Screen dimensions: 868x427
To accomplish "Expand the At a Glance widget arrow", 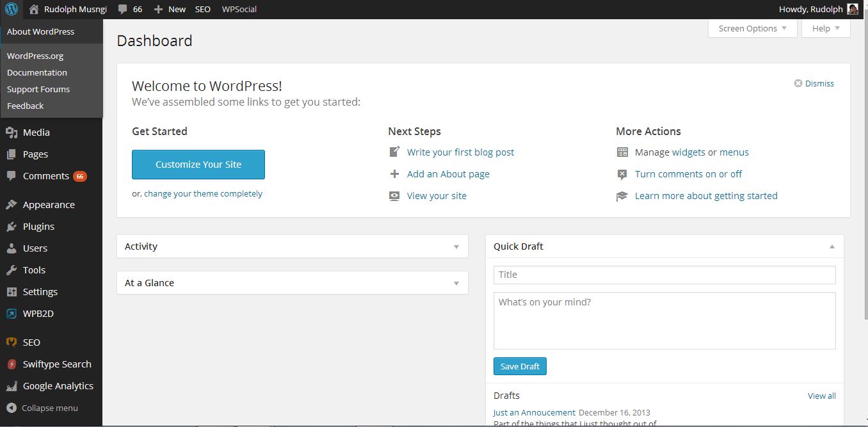I will tap(456, 283).
